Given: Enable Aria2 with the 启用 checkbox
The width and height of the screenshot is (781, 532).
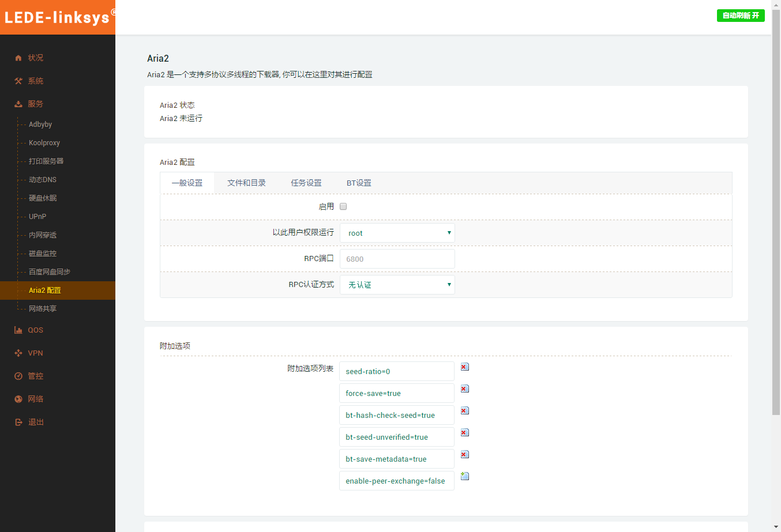Looking at the screenshot, I should click(343, 207).
